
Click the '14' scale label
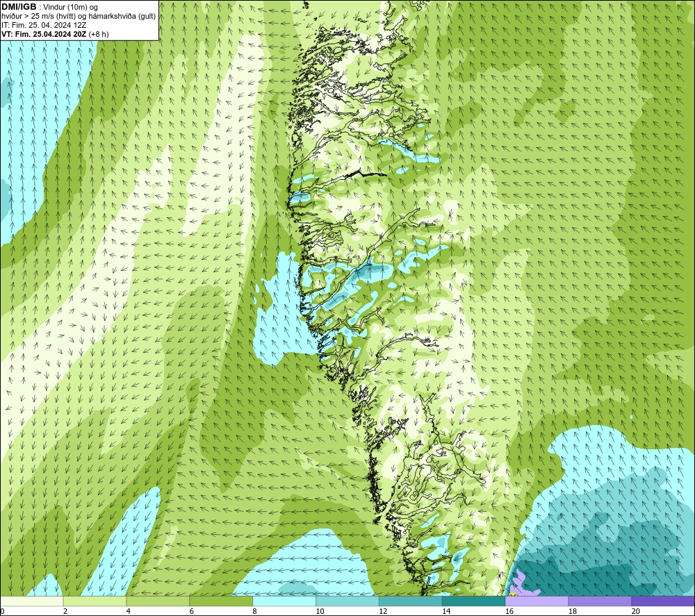click(446, 612)
